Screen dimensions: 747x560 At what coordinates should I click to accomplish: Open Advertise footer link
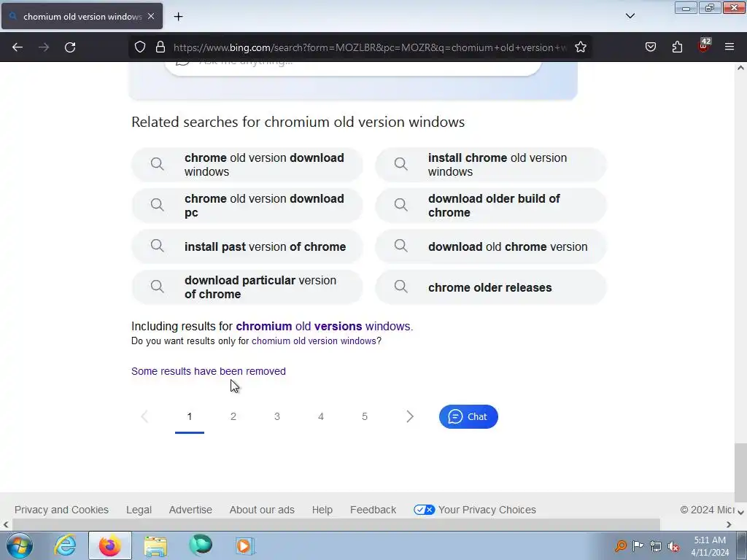tap(190, 510)
